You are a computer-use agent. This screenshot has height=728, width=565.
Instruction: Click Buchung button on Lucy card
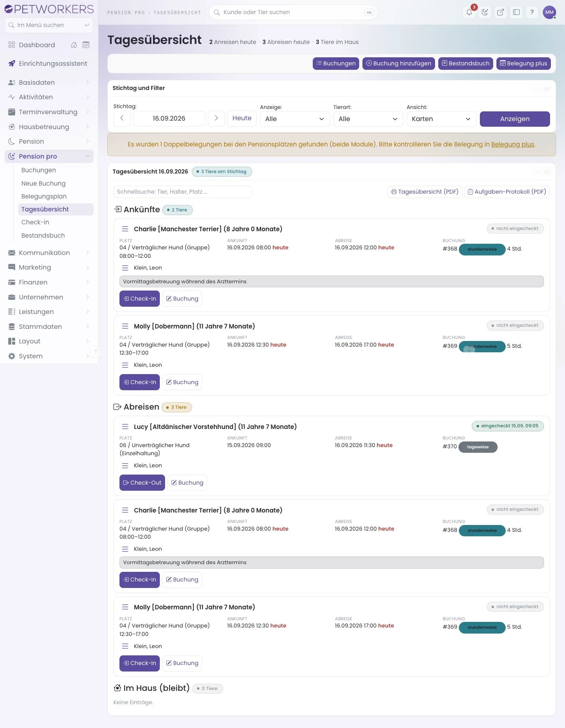point(187,483)
